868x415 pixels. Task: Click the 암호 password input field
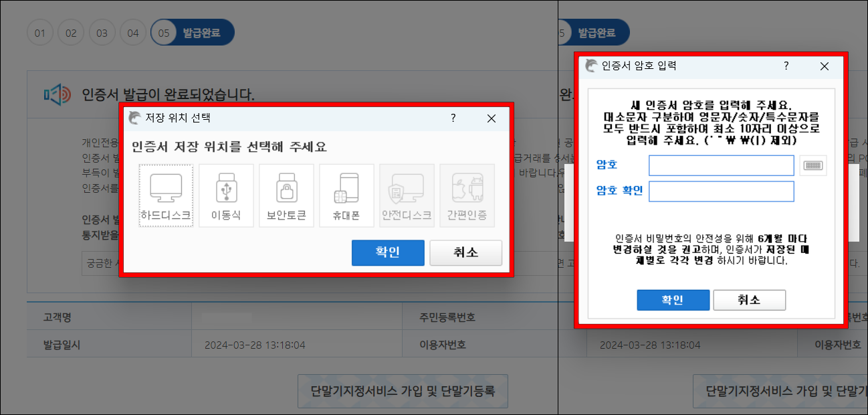pos(721,165)
